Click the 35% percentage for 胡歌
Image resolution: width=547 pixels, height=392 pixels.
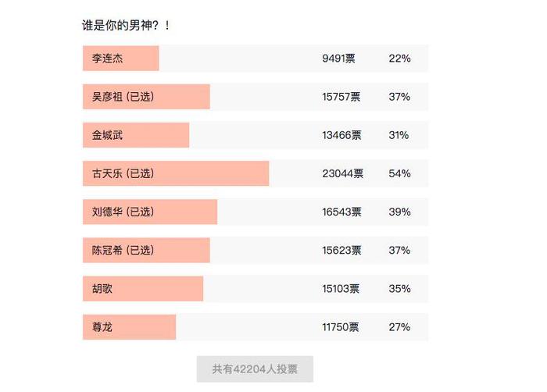point(400,288)
